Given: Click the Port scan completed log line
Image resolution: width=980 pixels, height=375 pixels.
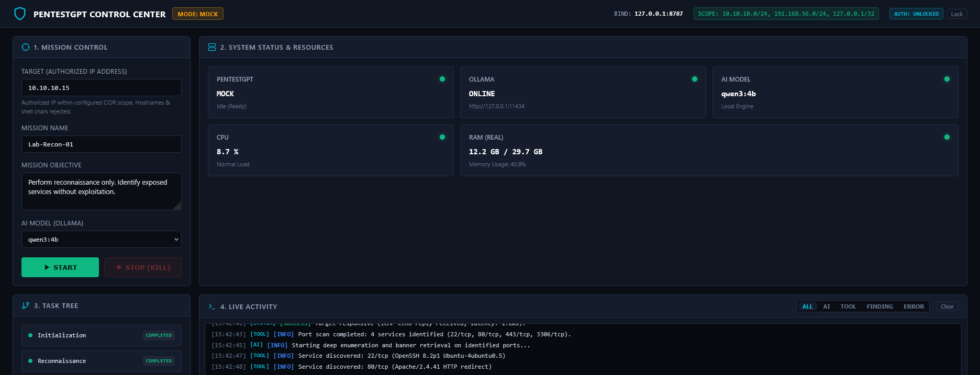Looking at the screenshot, I should point(391,334).
